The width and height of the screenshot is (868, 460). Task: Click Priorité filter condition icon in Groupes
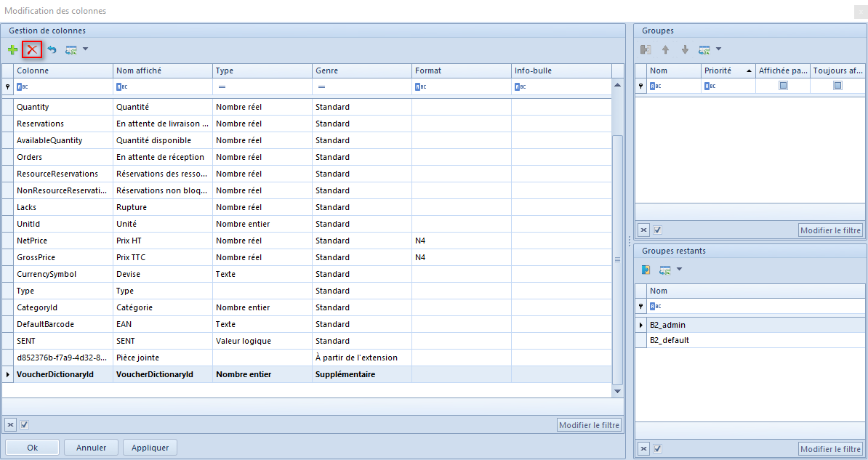(x=710, y=86)
